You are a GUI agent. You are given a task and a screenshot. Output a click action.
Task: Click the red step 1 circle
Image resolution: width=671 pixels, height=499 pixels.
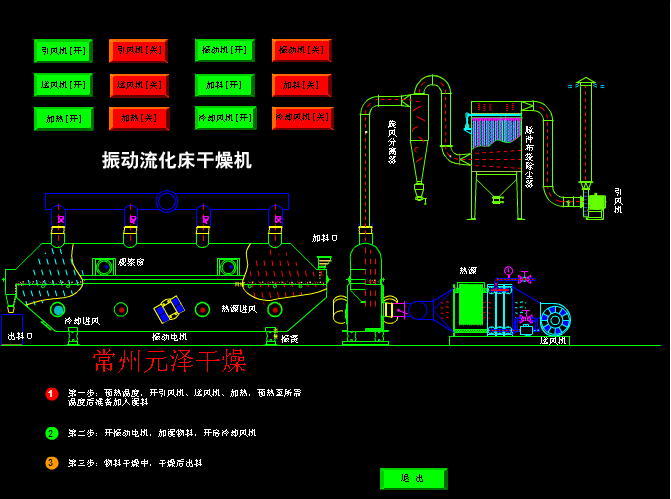point(52,394)
